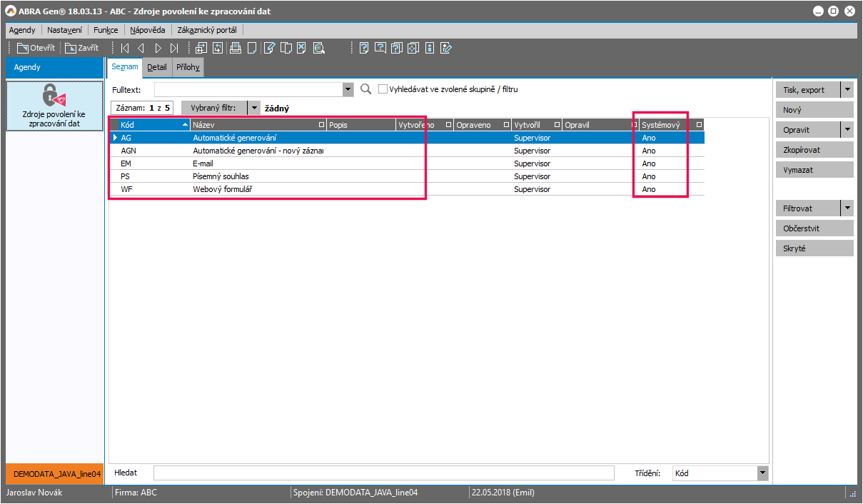Go to next record arrow

pyautogui.click(x=158, y=49)
